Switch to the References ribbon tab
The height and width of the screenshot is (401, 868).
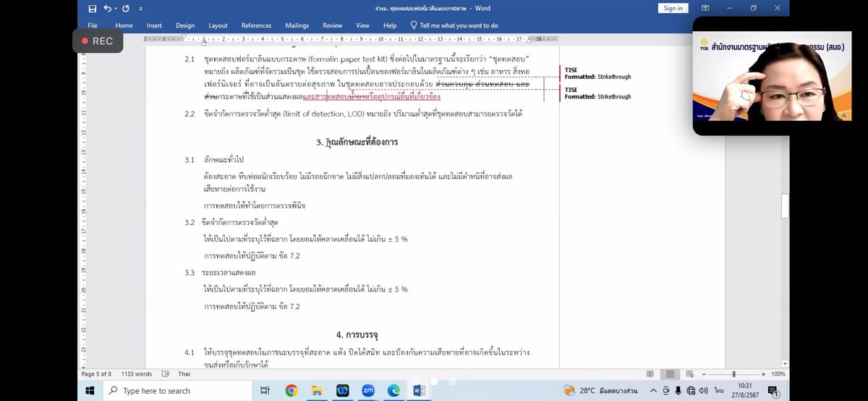(256, 25)
